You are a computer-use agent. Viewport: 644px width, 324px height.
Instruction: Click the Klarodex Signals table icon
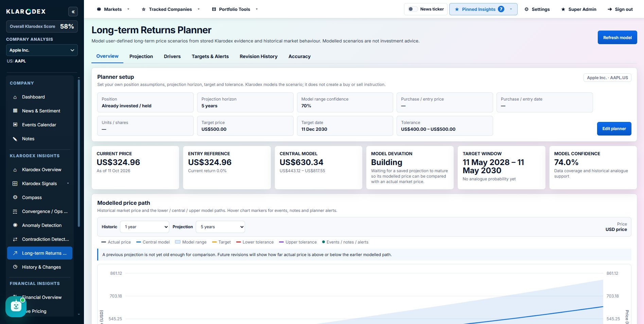pyautogui.click(x=15, y=184)
